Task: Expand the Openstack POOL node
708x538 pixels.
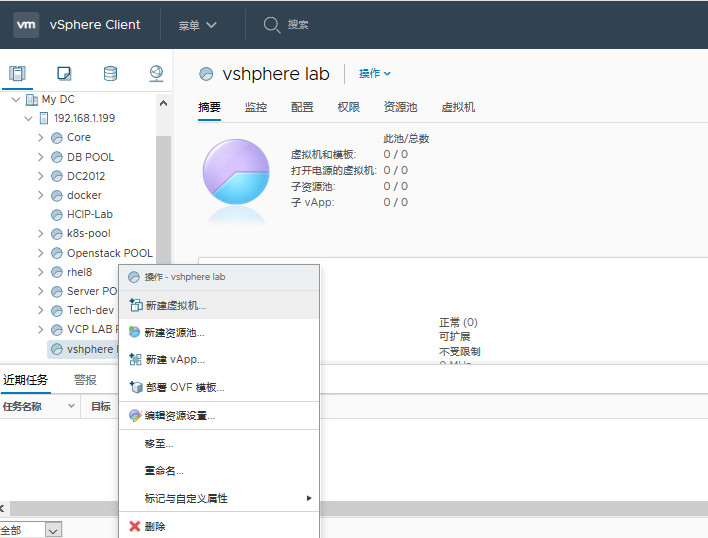Action: click(x=41, y=253)
